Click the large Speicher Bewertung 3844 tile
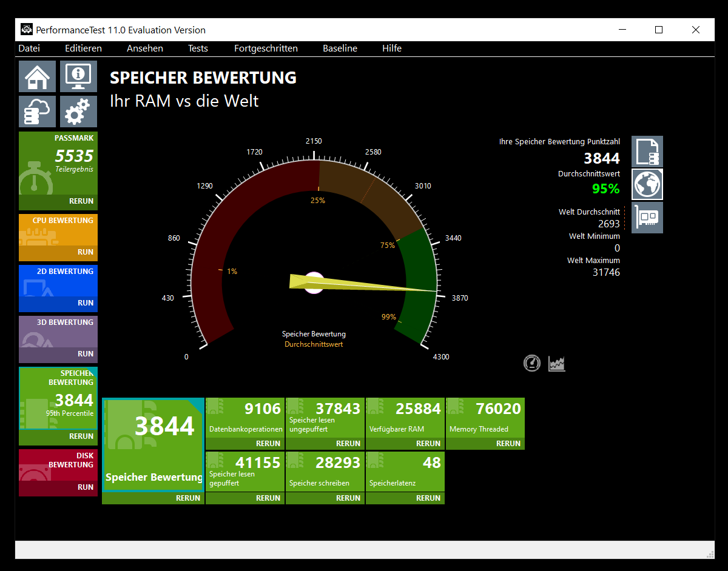This screenshot has width=728, height=571. pyautogui.click(x=153, y=444)
